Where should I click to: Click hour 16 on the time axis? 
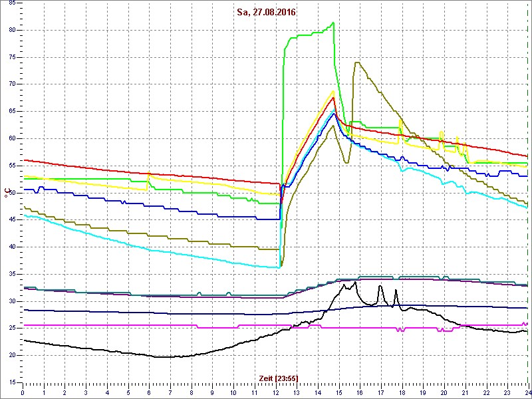point(360,392)
